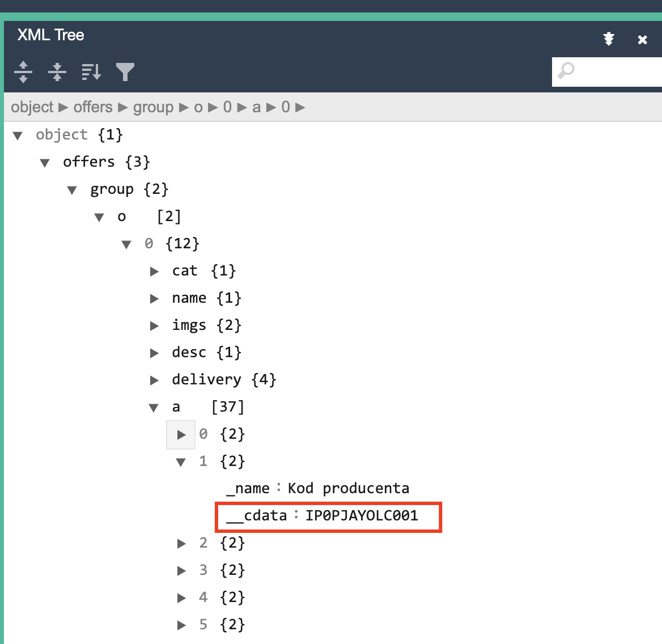Viewport: 662px width, 644px height.
Task: Select 'a' in the breadcrumb path
Action: click(x=256, y=107)
